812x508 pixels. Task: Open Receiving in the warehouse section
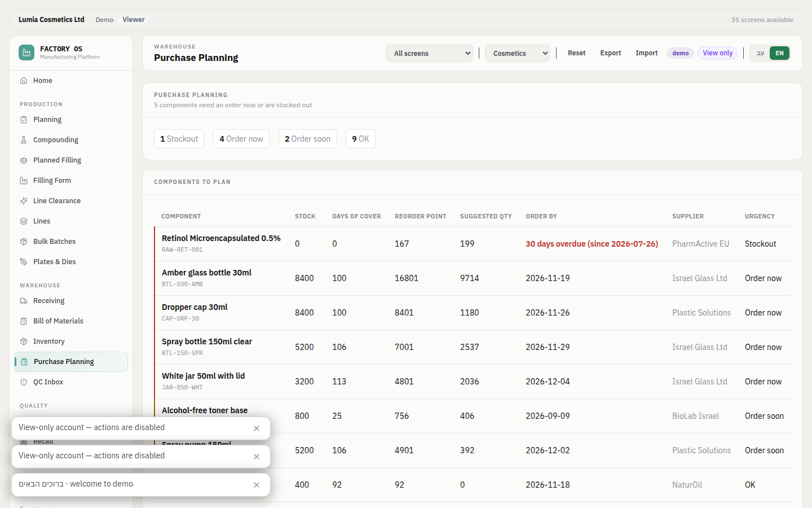71,301
